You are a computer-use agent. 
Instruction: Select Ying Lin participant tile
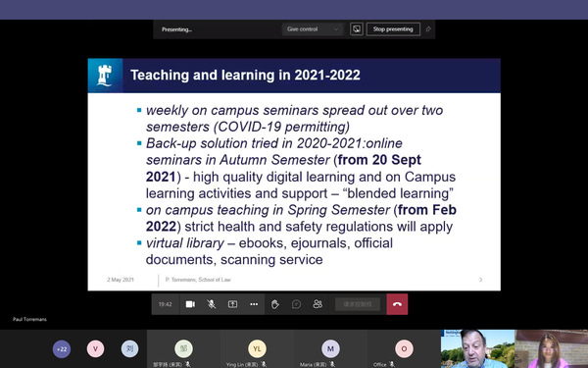[257, 348]
